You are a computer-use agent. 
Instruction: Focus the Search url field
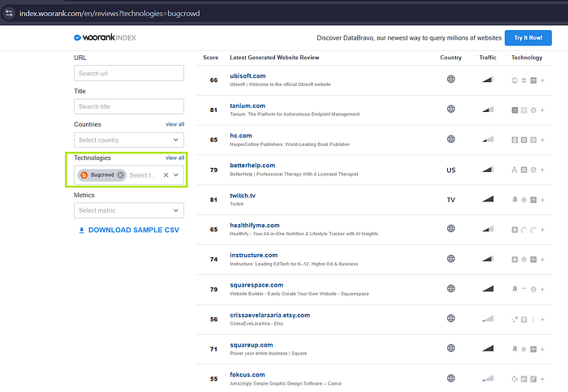click(x=128, y=73)
